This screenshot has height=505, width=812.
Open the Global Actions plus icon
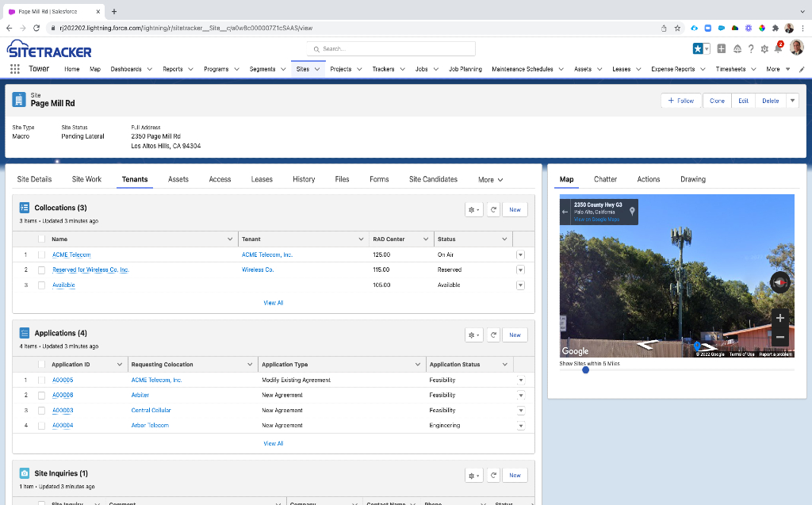pyautogui.click(x=722, y=48)
